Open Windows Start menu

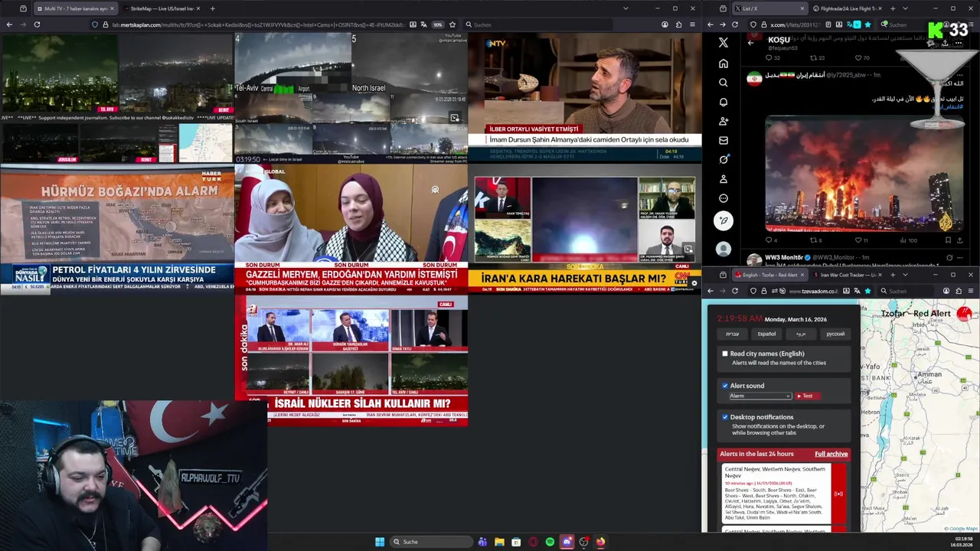tap(380, 542)
